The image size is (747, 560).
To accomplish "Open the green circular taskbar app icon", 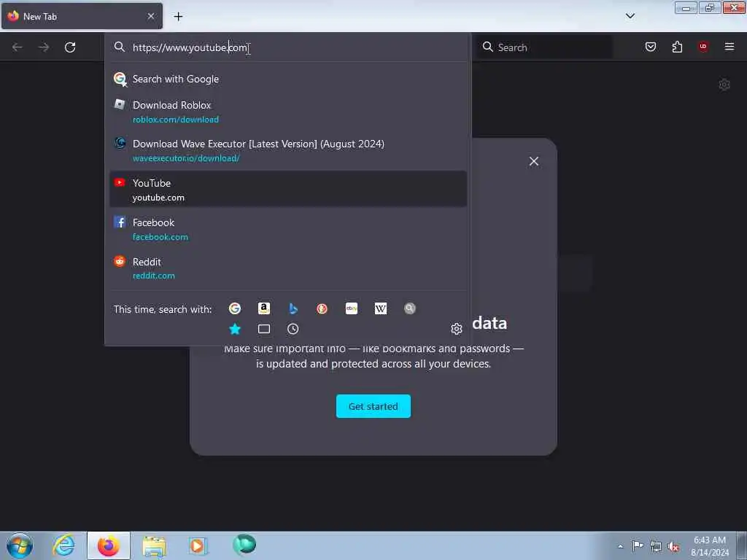I will [244, 545].
